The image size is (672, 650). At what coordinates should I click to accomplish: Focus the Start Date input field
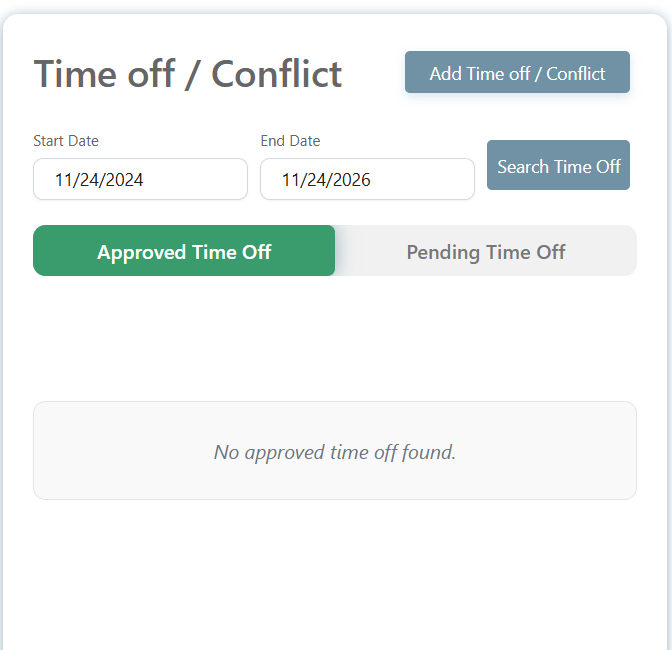(x=140, y=180)
